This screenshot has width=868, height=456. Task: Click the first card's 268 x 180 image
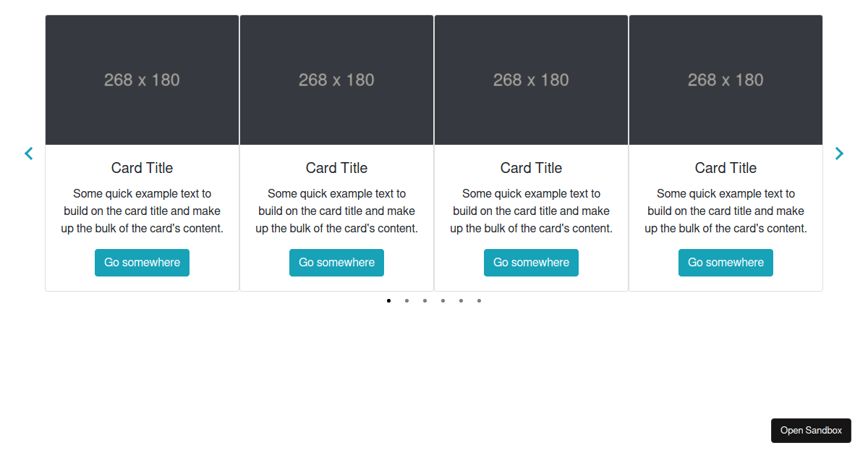(142, 80)
